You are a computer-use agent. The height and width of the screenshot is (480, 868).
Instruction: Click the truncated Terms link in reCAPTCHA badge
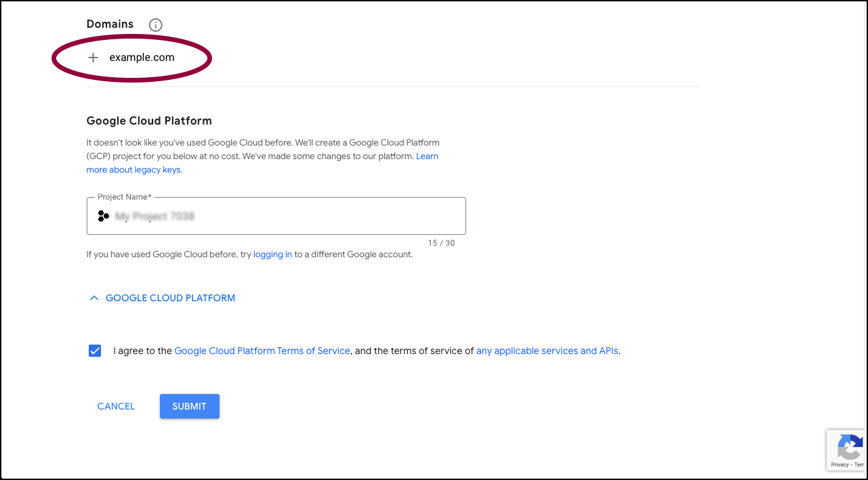[x=859, y=464]
